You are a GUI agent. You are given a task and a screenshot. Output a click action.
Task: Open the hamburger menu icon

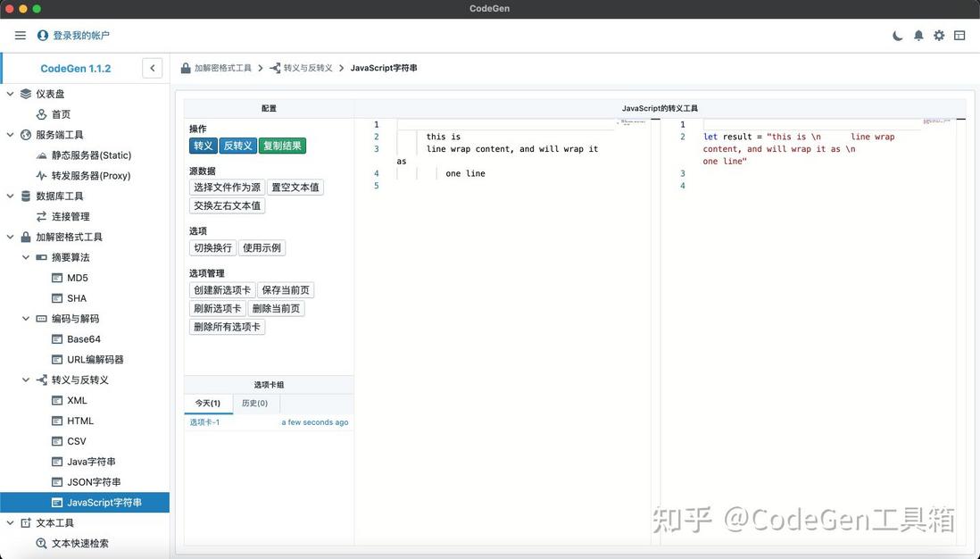(x=20, y=36)
